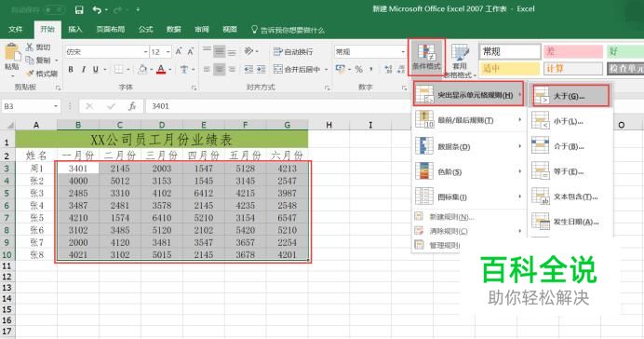Screen dimensions: 644x339
Task: Click the insert function fx icon
Action: click(x=132, y=106)
